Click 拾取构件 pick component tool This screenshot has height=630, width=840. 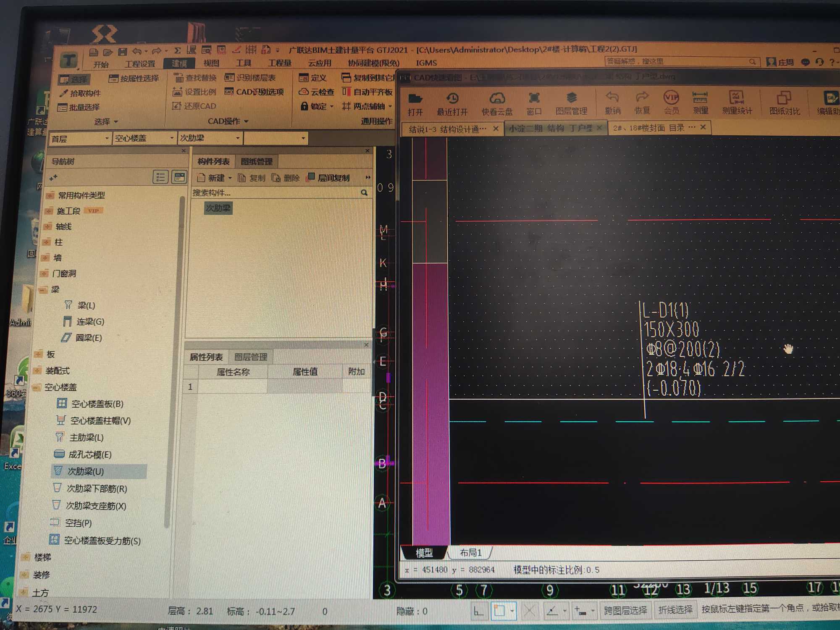pos(80,93)
